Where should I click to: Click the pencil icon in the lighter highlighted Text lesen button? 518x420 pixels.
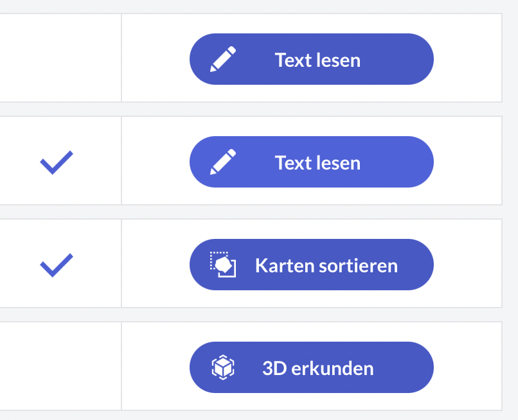click(223, 162)
